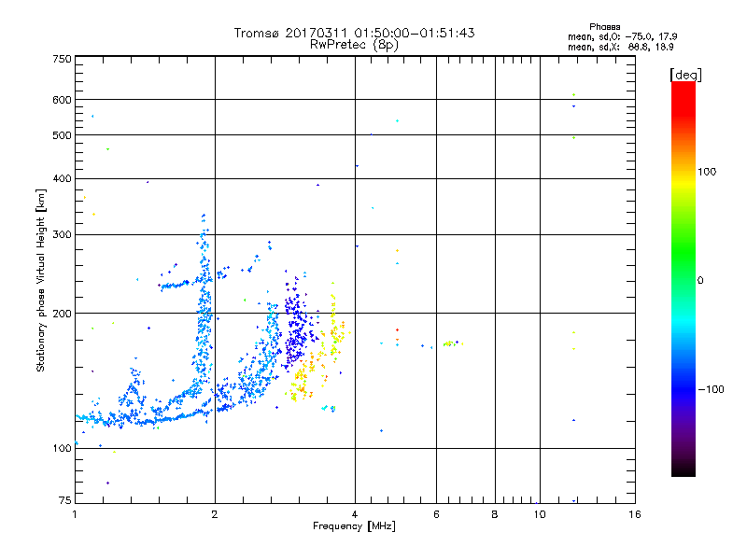This screenshot has width=747, height=560.
Task: Click the '[deg]' colorbar unit label
Action: coord(685,75)
